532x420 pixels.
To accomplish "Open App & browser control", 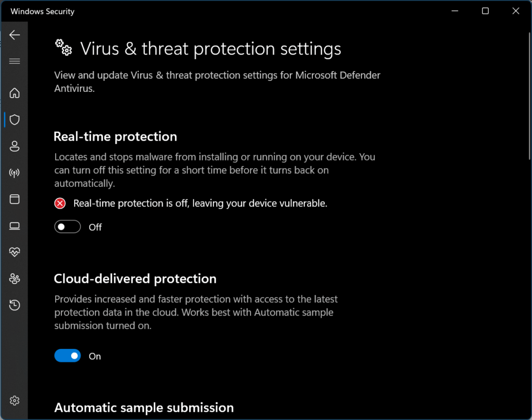I will [14, 199].
